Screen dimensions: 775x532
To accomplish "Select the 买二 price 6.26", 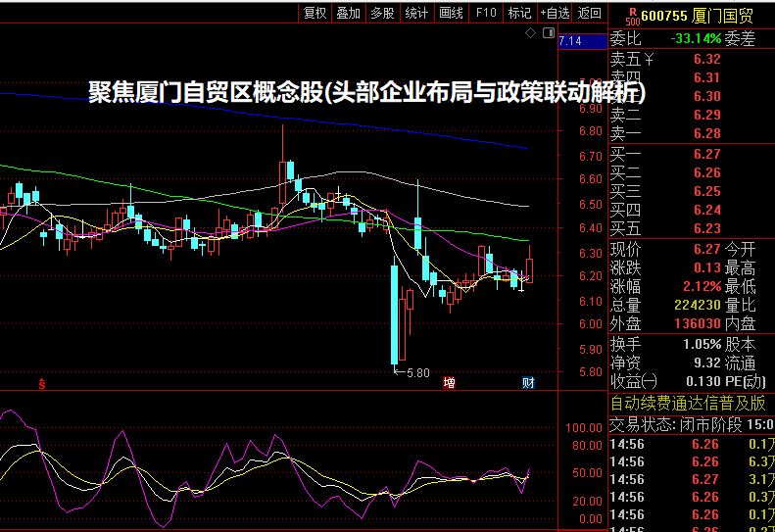I will (706, 173).
